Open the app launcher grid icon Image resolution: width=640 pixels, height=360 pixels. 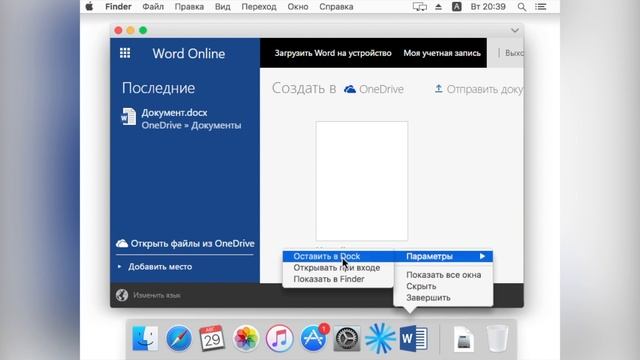[125, 53]
